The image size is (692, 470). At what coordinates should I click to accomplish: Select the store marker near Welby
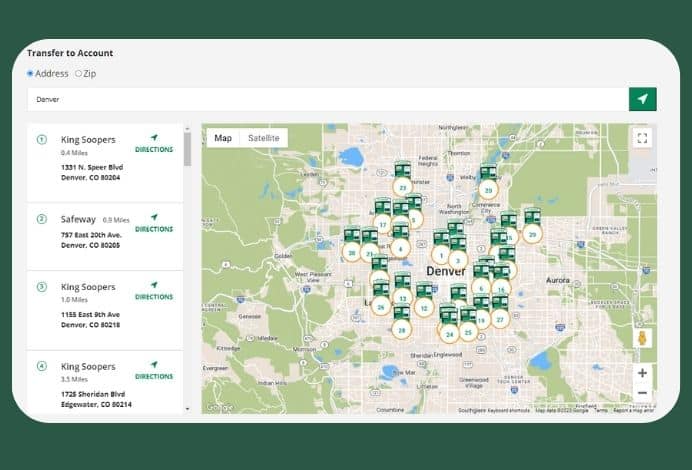(x=488, y=190)
